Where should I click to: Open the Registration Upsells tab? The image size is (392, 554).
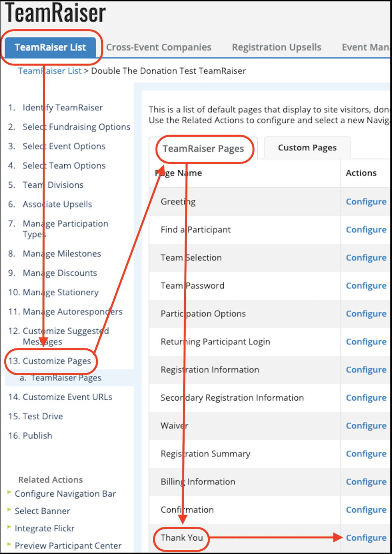(x=276, y=48)
